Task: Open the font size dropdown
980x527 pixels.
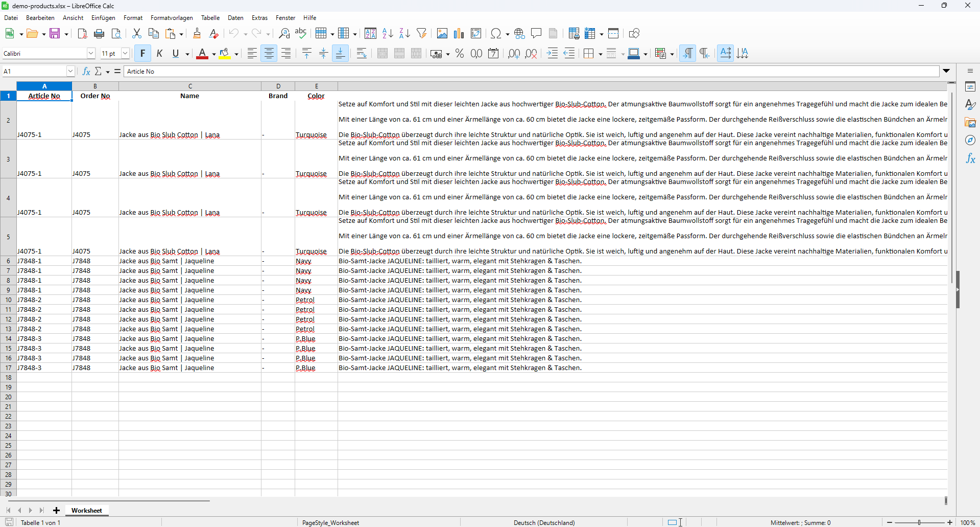Action: point(125,53)
